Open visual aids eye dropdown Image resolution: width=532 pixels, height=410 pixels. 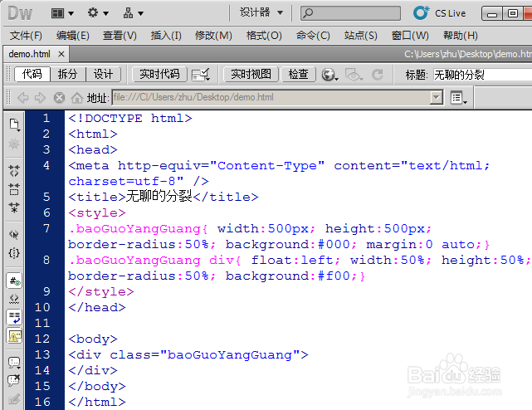pos(354,75)
